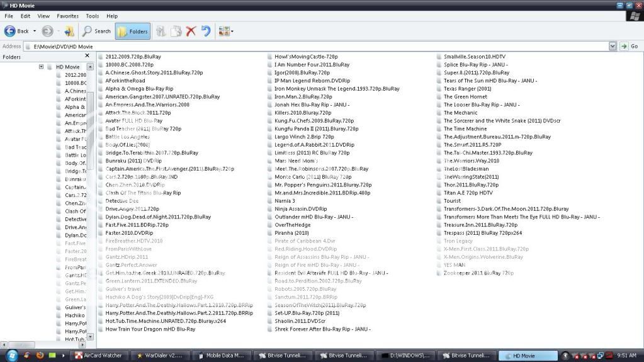Viewport: 644px width, 362px height.
Task: Click folder icon beside OverTheHedge
Action: (x=270, y=225)
